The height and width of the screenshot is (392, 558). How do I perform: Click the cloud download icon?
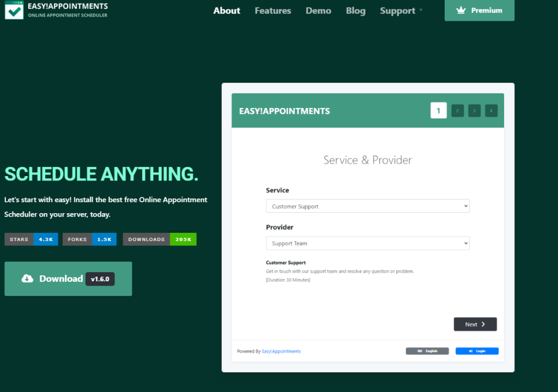click(x=27, y=279)
